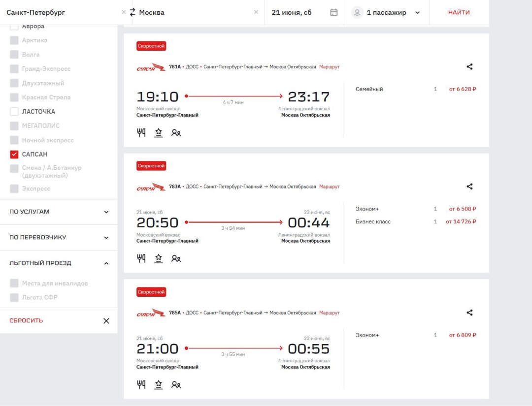This screenshot has height=406, width=532.
Task: Share train 785A via share icon
Action: click(469, 312)
